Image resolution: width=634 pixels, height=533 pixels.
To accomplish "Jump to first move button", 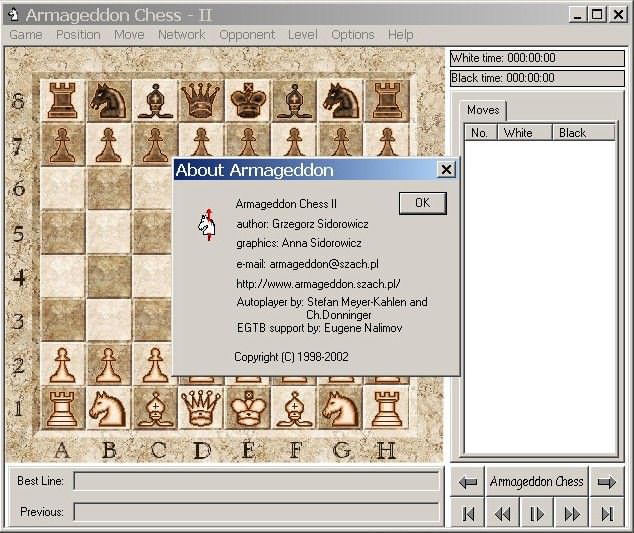I will pyautogui.click(x=468, y=514).
